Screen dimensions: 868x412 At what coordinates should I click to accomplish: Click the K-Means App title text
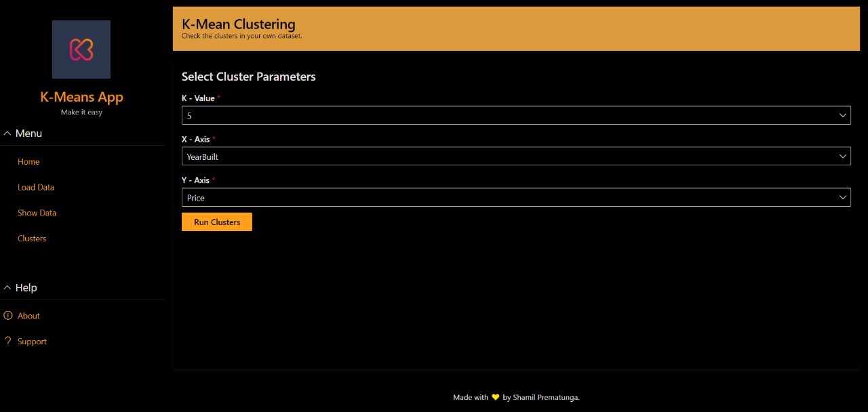coord(81,97)
